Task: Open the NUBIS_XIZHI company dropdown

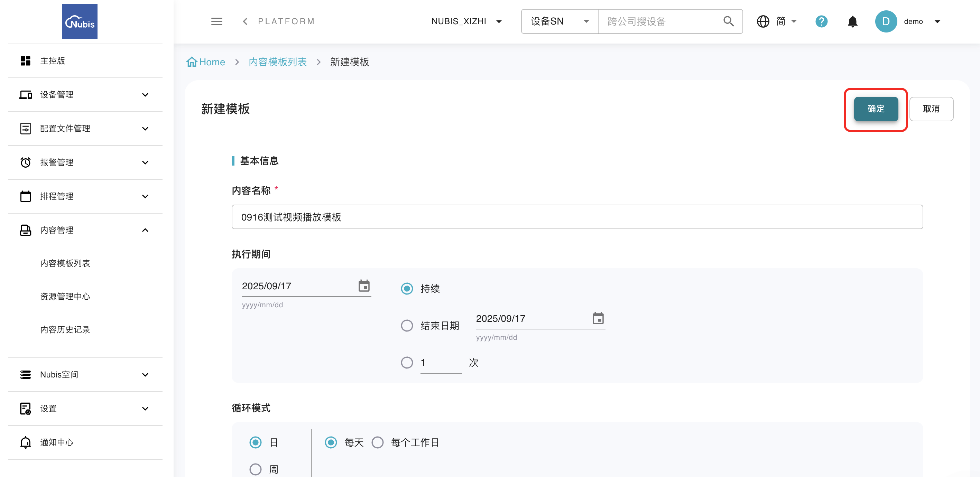Action: click(466, 21)
